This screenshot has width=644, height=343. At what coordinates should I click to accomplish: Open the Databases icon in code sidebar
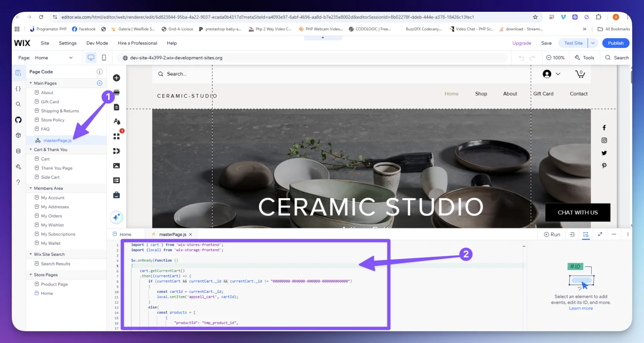pyautogui.click(x=18, y=151)
